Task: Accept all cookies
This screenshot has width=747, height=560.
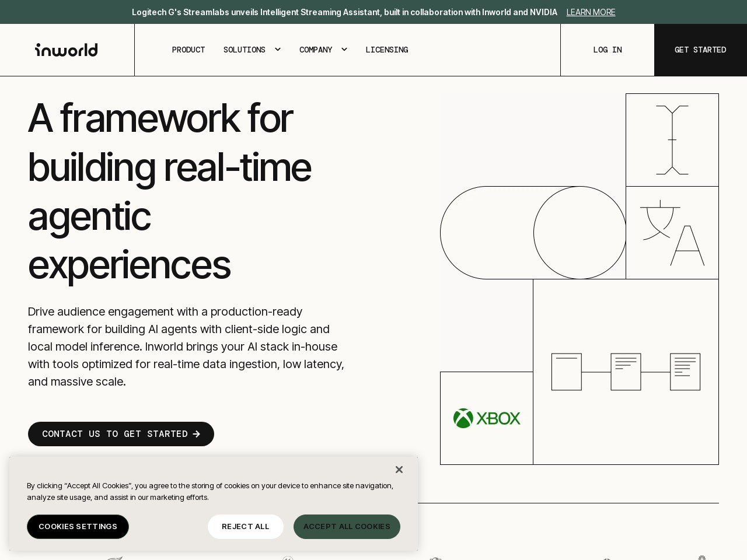Action: (x=347, y=527)
